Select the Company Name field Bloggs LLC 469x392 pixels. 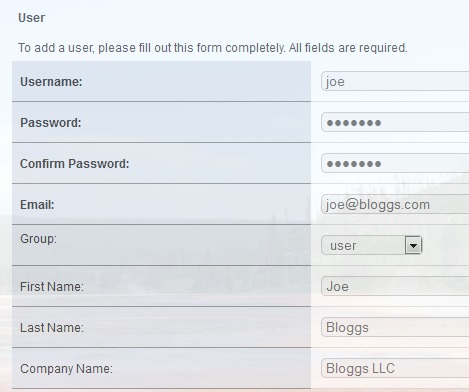[395, 368]
